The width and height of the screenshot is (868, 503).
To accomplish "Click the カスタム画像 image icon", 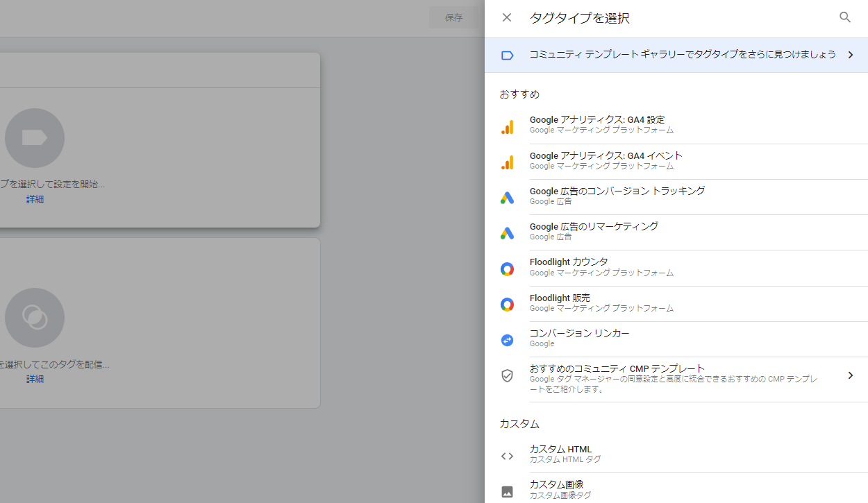I will 507,491.
